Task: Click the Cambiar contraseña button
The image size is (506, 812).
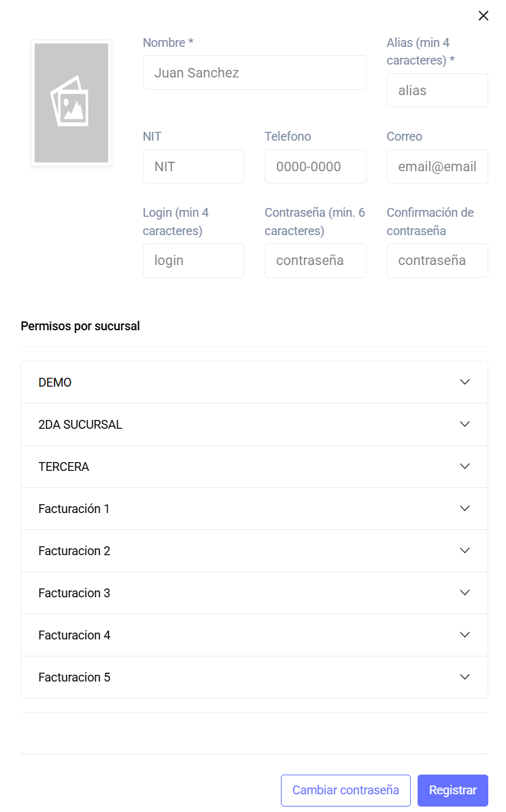Action: [345, 790]
